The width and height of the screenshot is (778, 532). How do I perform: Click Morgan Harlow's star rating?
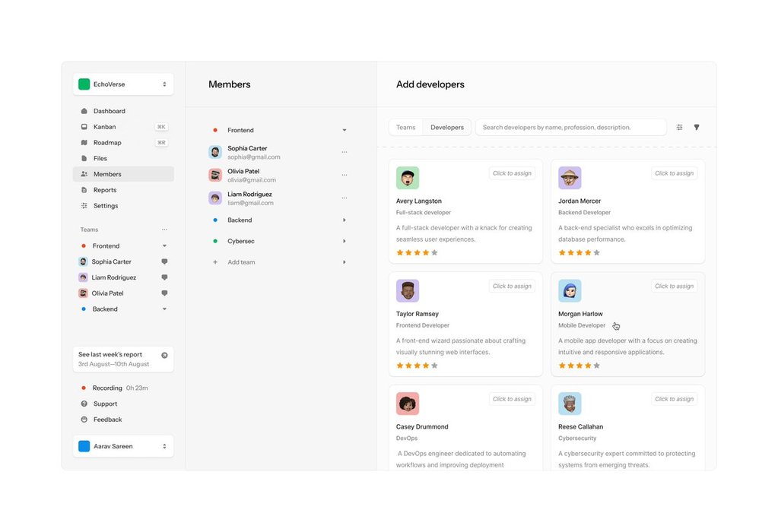click(x=579, y=366)
